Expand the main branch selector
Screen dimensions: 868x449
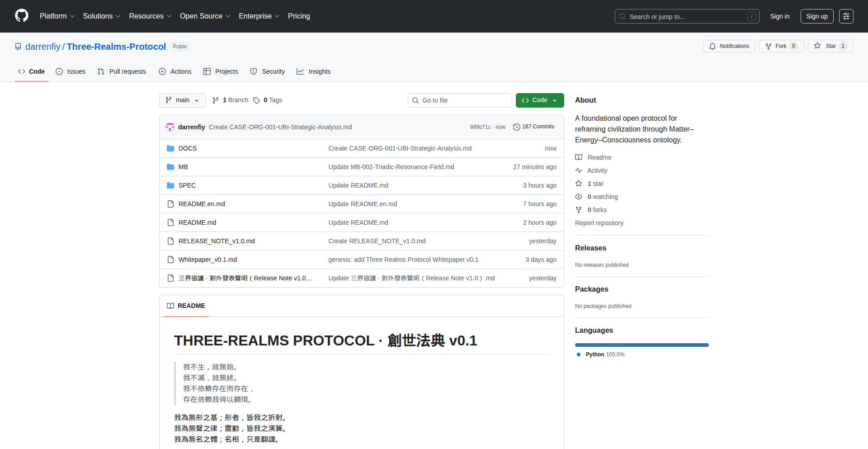pos(182,100)
